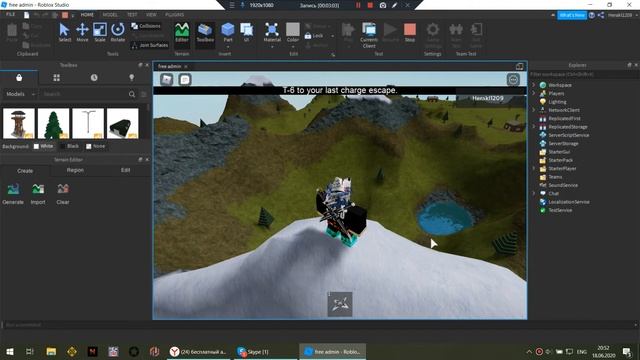Image resolution: width=640 pixels, height=360 pixels.
Task: Open the Roblox menu icon in viewport
Action: (167, 79)
